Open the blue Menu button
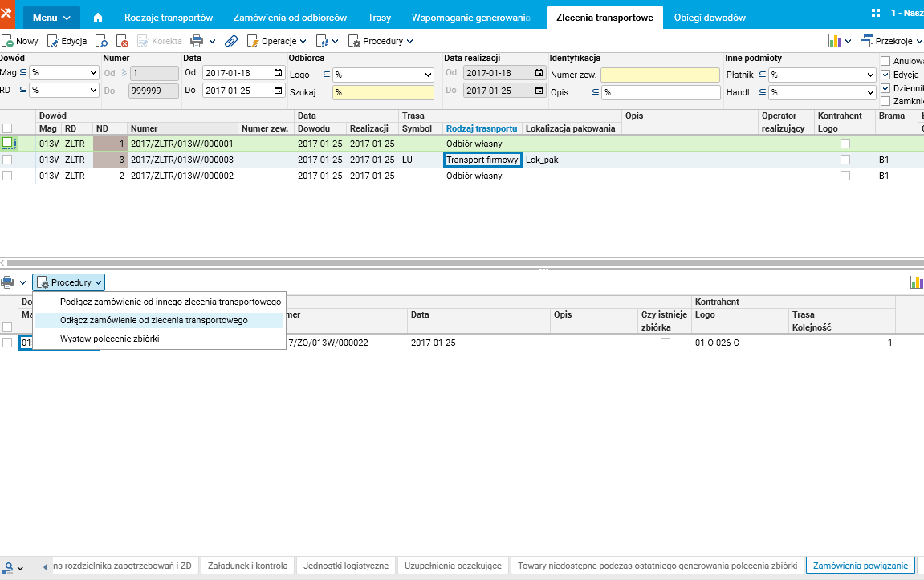The image size is (924, 580). pyautogui.click(x=51, y=18)
